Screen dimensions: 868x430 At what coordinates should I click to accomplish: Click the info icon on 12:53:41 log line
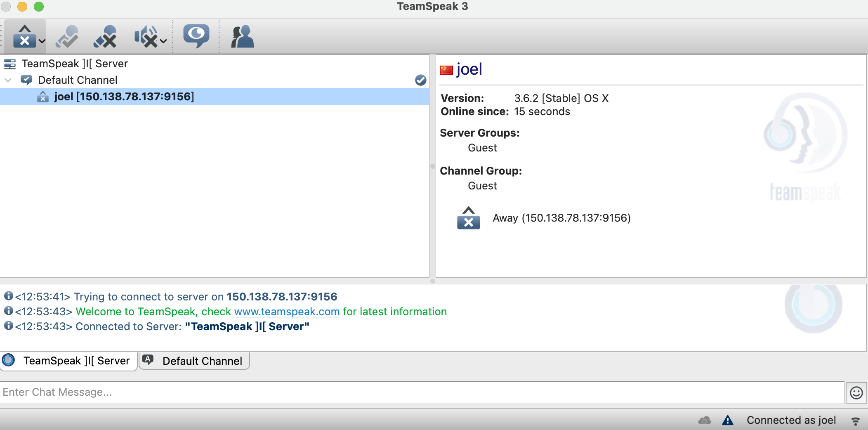click(9, 296)
